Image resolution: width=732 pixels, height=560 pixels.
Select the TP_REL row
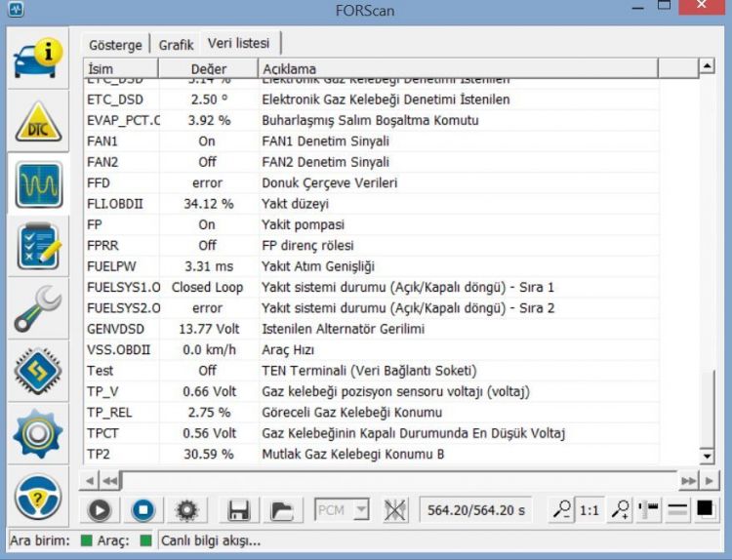[x=371, y=413]
